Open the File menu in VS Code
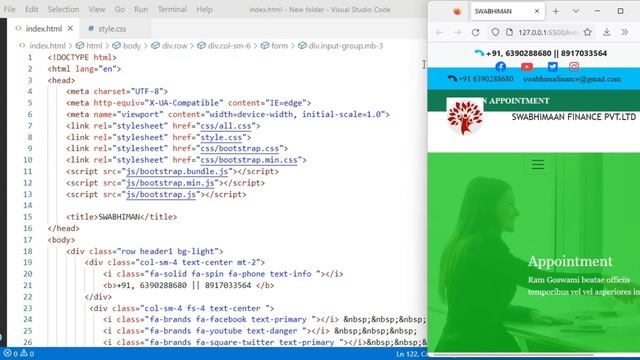Viewport: 640px width, 360px height. 9,9
